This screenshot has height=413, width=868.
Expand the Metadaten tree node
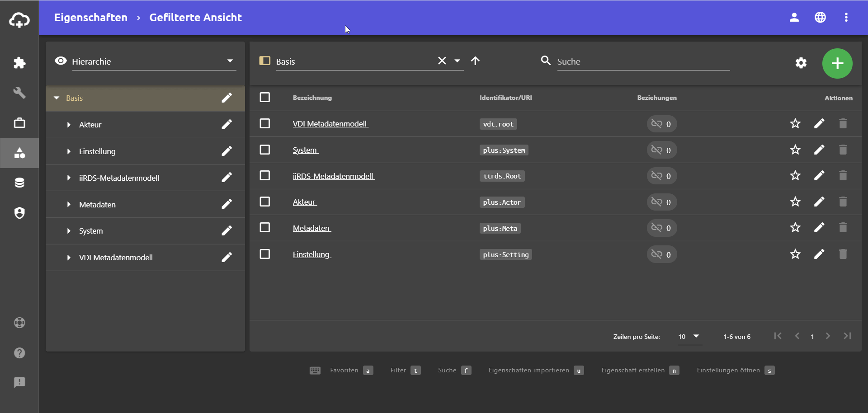(69, 205)
